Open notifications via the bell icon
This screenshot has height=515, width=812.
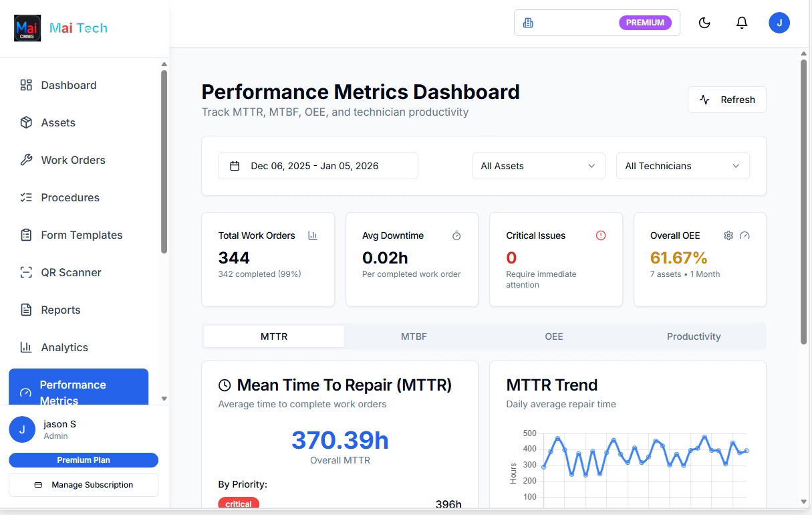point(742,22)
